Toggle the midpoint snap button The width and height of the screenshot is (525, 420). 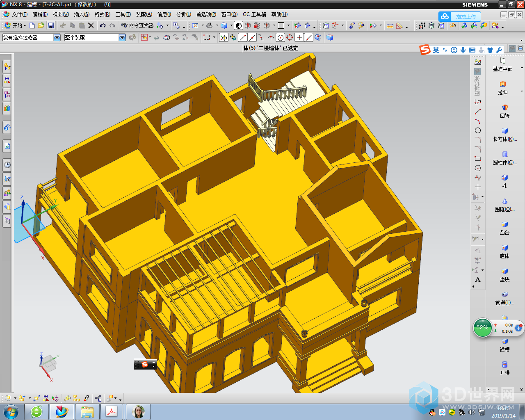(x=252, y=38)
